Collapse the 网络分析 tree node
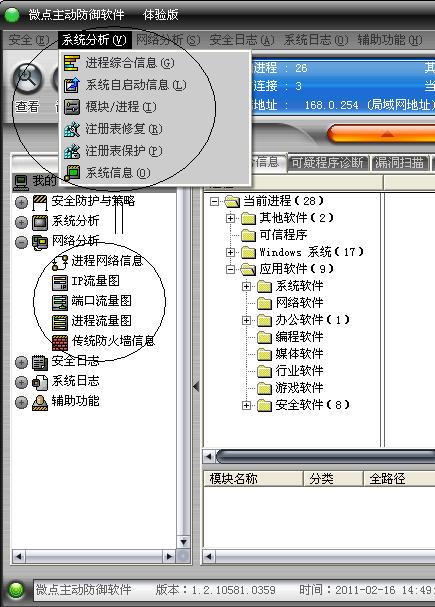 (21, 242)
